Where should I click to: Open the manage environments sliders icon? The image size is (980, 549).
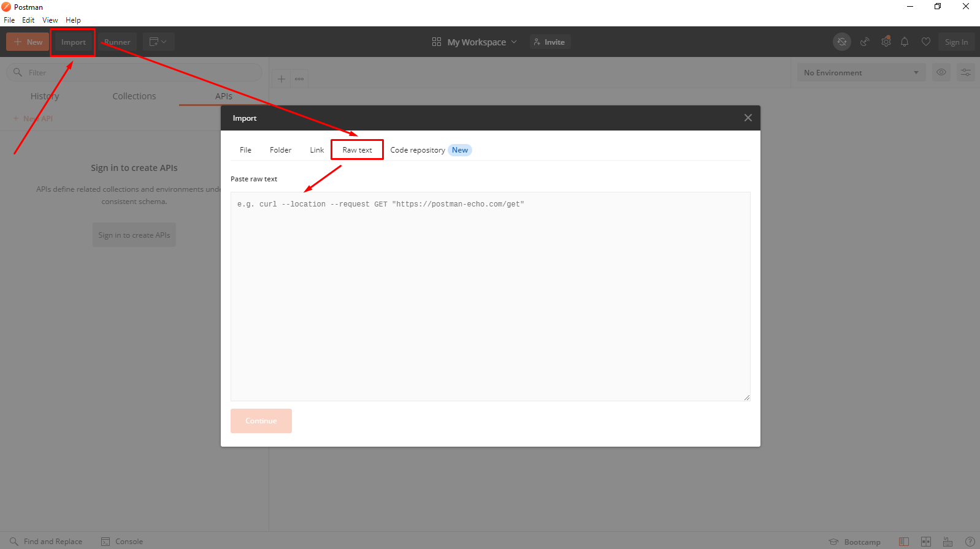click(966, 72)
